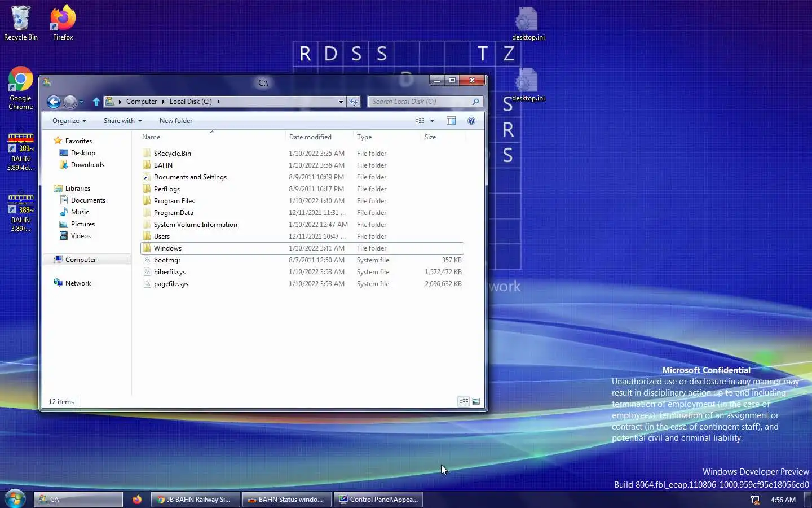Select Local Disk (C:) in the breadcrumb
Image resolution: width=812 pixels, height=508 pixels.
pyautogui.click(x=191, y=102)
